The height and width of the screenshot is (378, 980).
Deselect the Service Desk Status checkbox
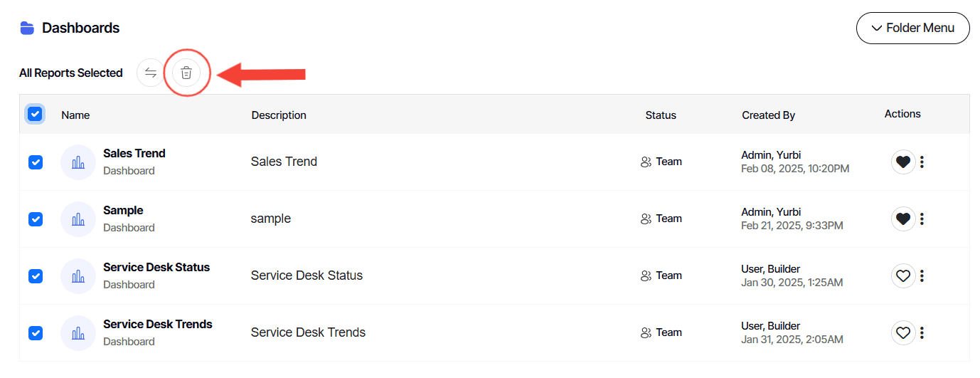coord(36,276)
